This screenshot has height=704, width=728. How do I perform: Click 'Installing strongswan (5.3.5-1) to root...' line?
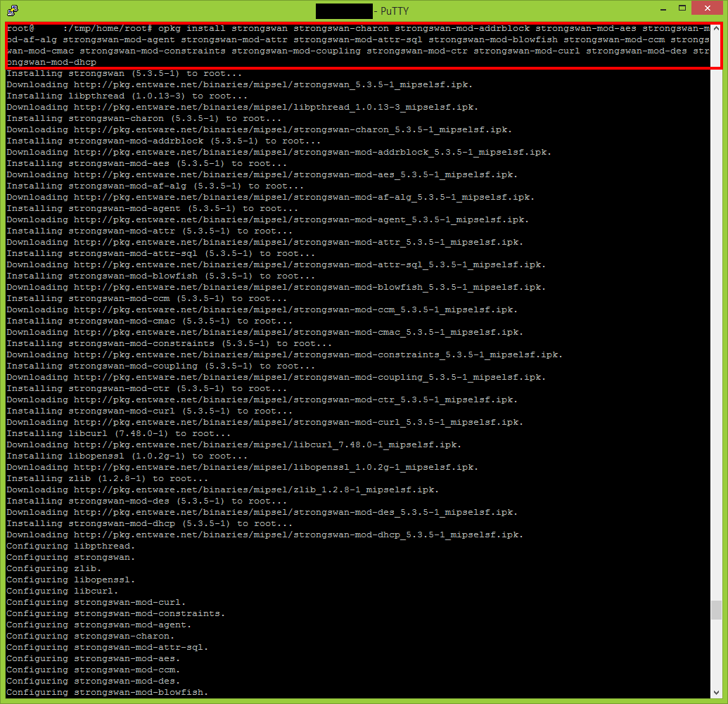coord(124,73)
